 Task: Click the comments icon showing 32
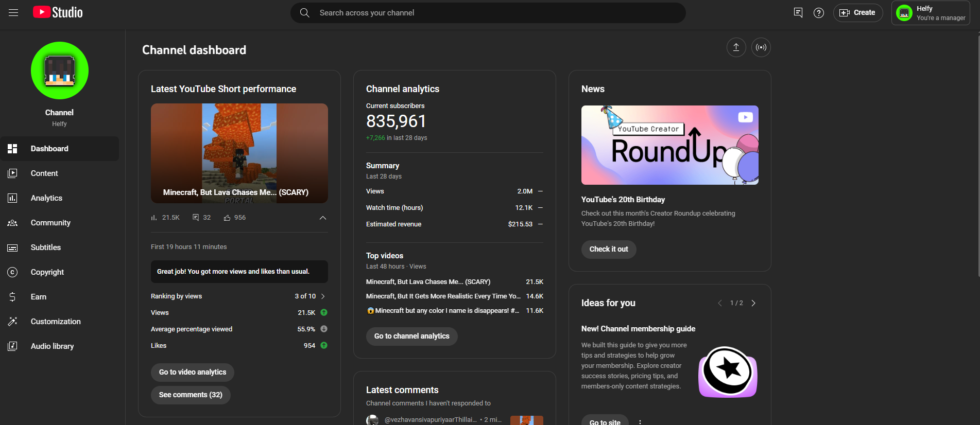(x=196, y=218)
